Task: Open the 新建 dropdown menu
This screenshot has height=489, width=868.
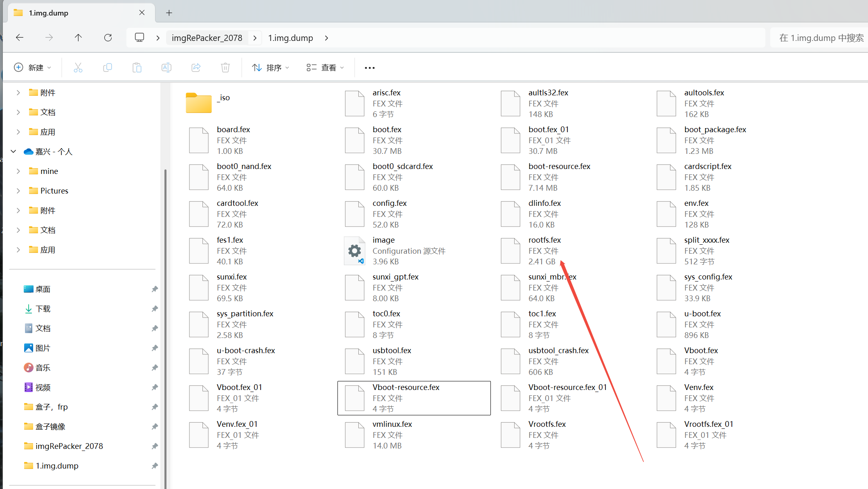Action: coord(33,68)
